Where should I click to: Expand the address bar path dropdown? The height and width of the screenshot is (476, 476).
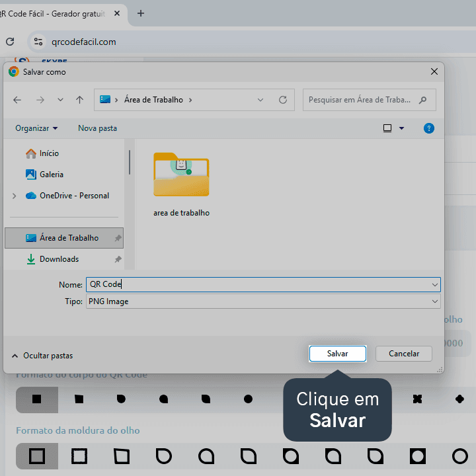click(x=260, y=100)
